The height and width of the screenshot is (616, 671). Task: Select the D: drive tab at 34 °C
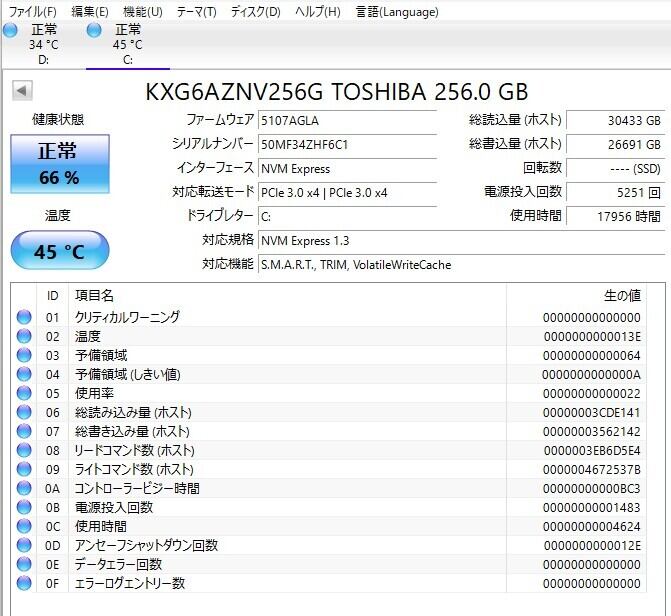(x=43, y=45)
